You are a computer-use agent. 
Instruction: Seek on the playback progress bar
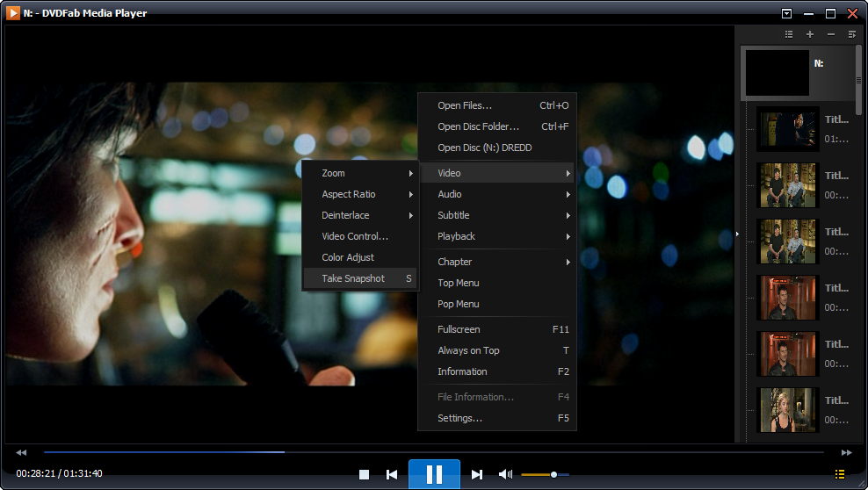click(433, 452)
